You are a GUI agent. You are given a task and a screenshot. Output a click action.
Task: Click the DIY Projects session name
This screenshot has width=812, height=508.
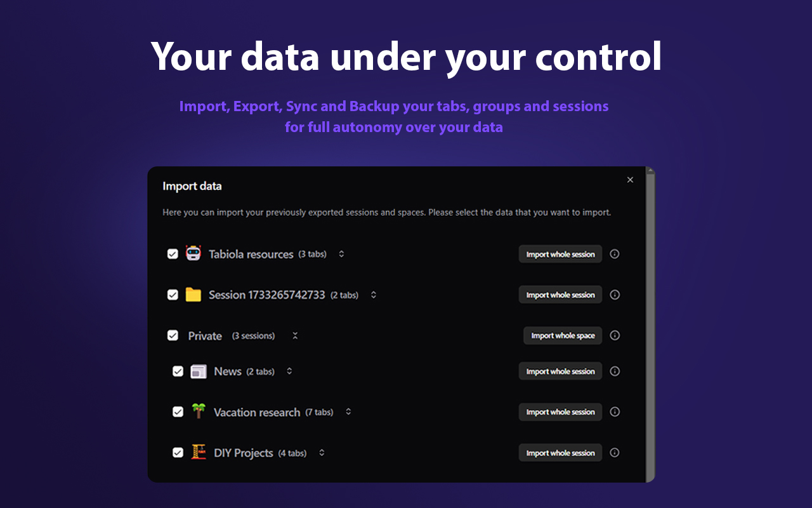pyautogui.click(x=244, y=453)
